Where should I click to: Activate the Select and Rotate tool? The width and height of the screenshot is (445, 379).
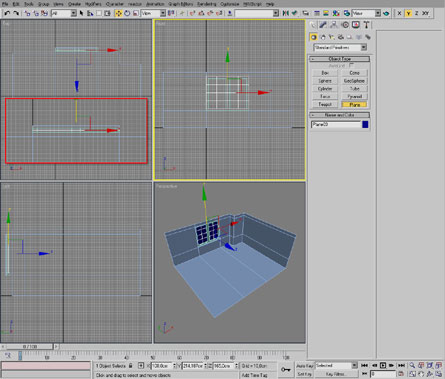(x=127, y=13)
